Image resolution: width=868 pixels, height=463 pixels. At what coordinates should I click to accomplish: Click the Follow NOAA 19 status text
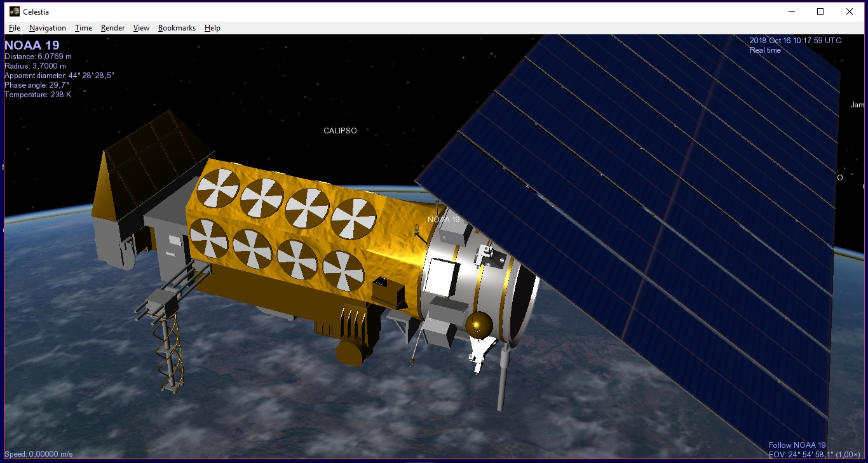797,445
